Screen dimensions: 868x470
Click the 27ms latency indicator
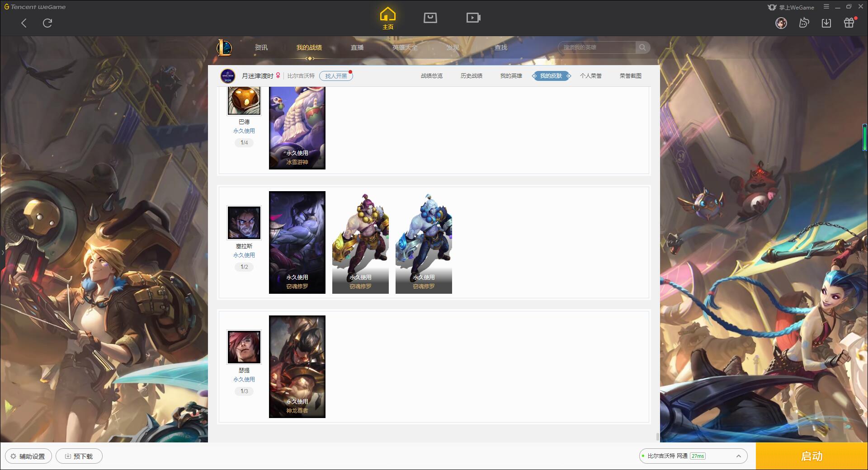[698, 456]
